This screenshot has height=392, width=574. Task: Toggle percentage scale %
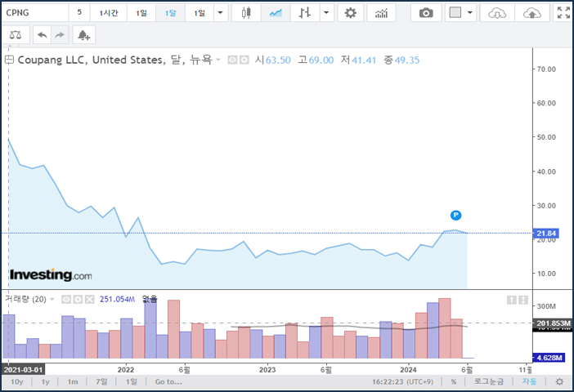(x=454, y=381)
